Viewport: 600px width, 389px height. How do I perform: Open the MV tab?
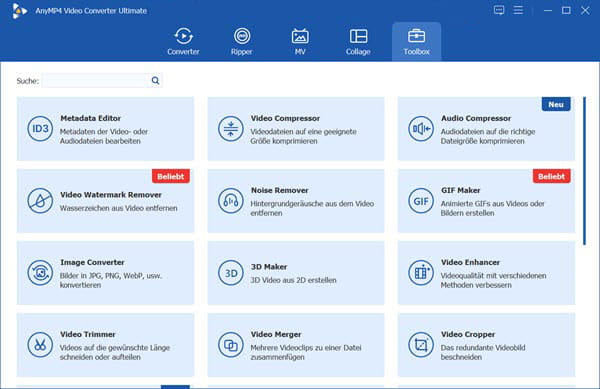[x=300, y=41]
